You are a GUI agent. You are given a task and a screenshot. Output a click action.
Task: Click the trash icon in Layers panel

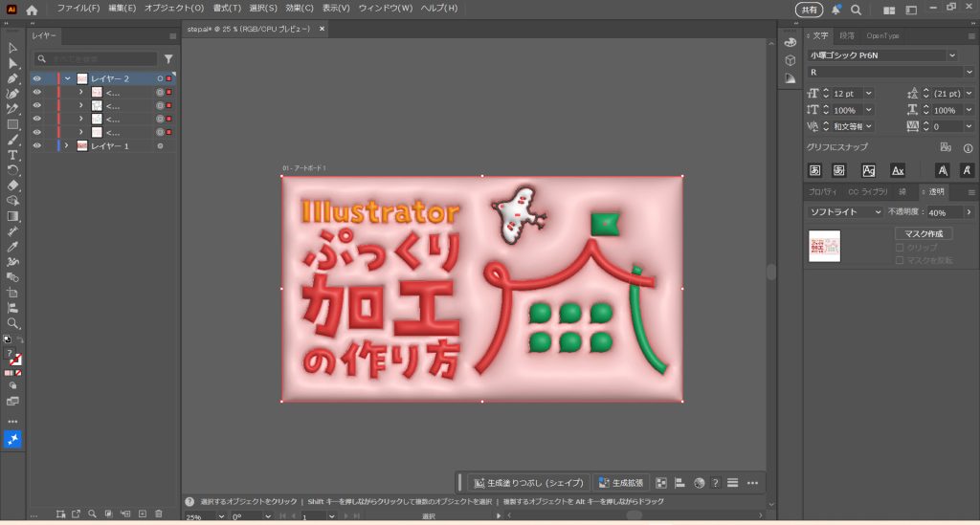click(x=159, y=514)
